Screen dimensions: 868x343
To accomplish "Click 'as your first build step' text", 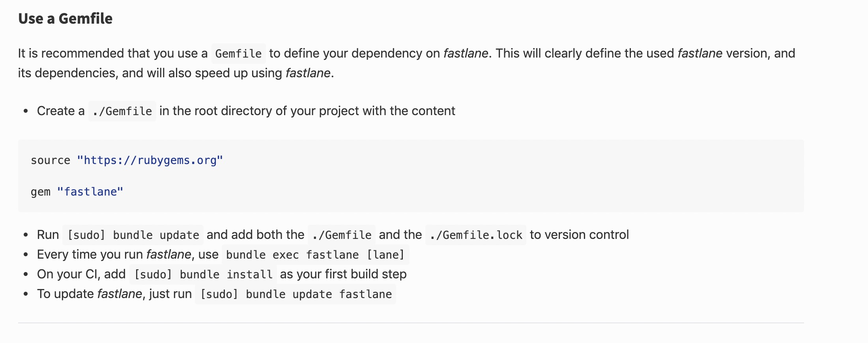I will 343,274.
